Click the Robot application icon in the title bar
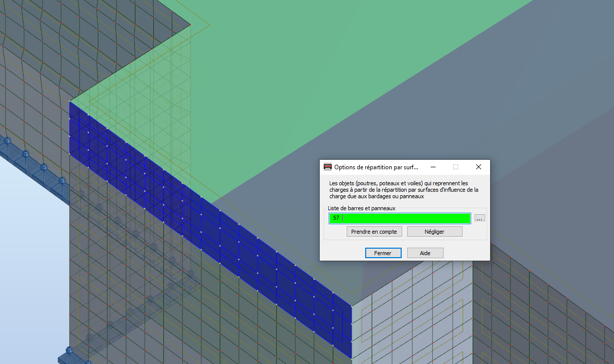This screenshot has width=614, height=364. pos(328,167)
